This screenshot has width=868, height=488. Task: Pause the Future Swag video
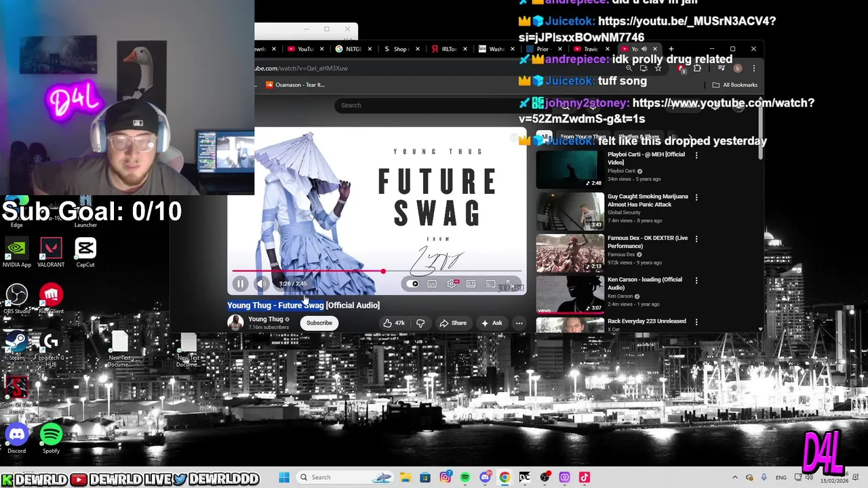240,284
